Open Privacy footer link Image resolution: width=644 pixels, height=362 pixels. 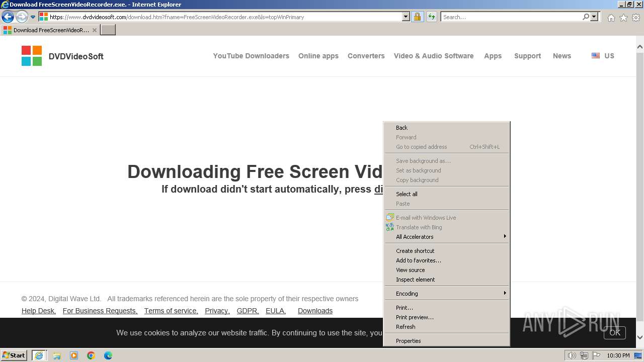(x=217, y=311)
